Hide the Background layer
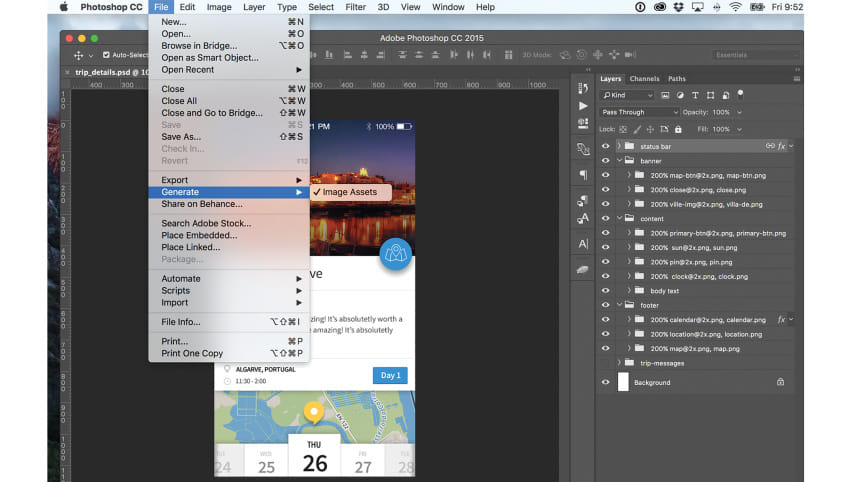Screen dimensions: 857x482 (605, 382)
